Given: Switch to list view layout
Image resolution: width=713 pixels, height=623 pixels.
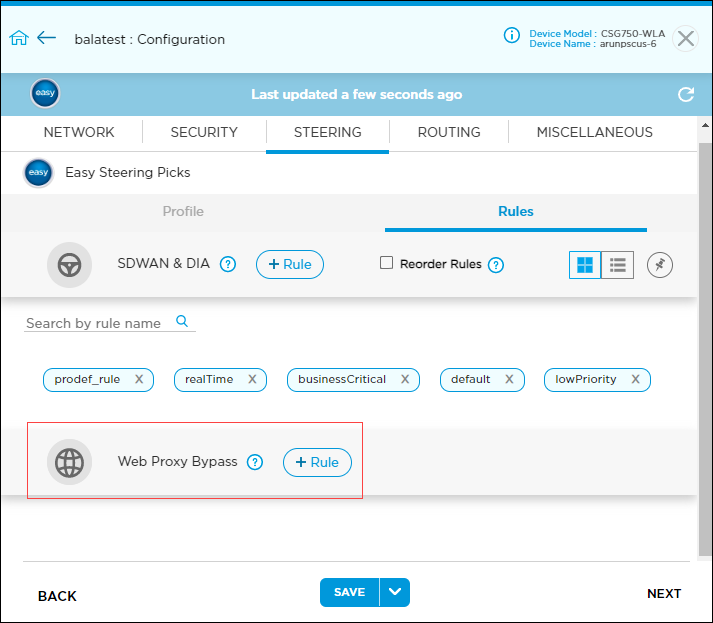Looking at the screenshot, I should pos(618,265).
